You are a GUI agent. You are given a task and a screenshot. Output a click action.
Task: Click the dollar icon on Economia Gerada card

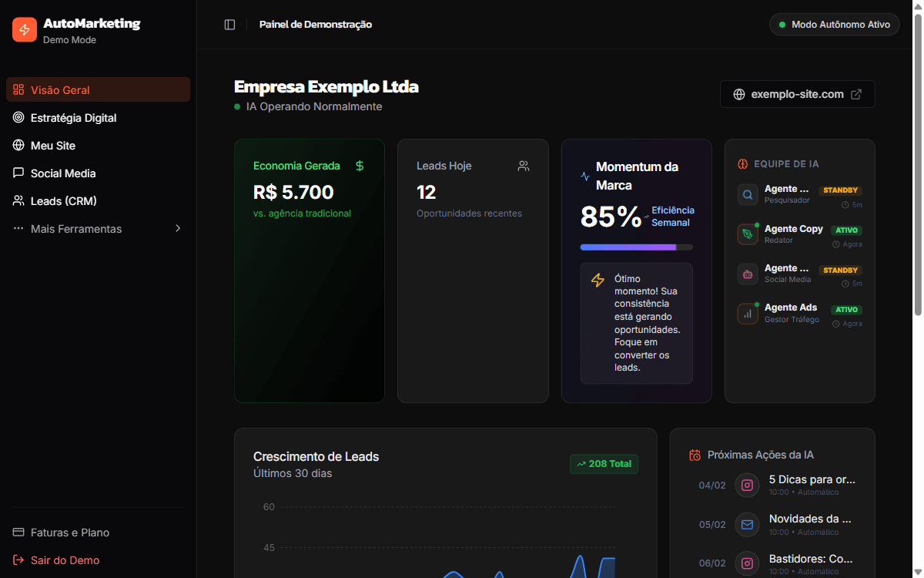[x=358, y=165]
